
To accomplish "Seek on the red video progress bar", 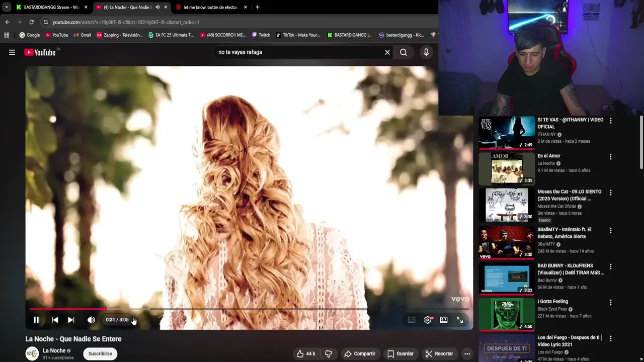I will click(249, 309).
